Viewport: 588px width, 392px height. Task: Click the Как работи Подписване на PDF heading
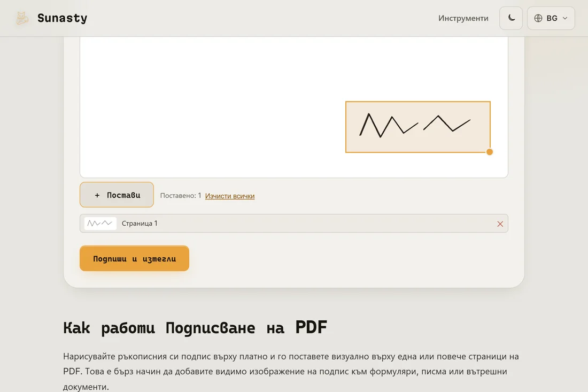pos(195,327)
